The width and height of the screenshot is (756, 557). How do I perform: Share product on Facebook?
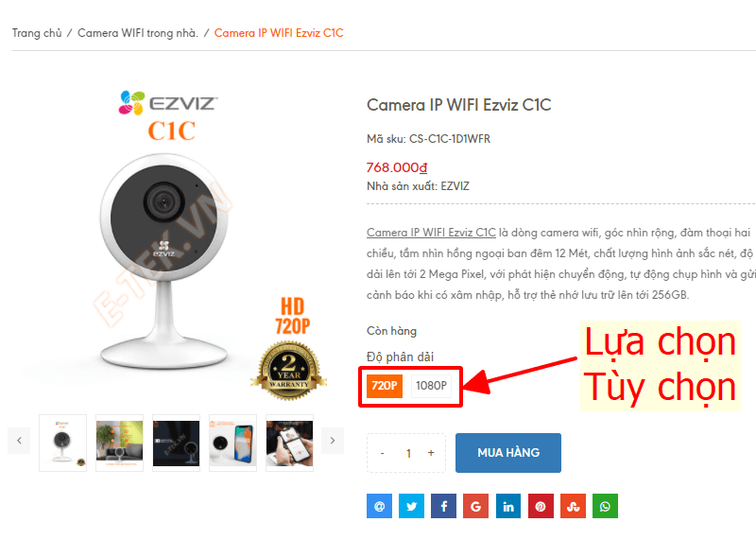click(443, 506)
